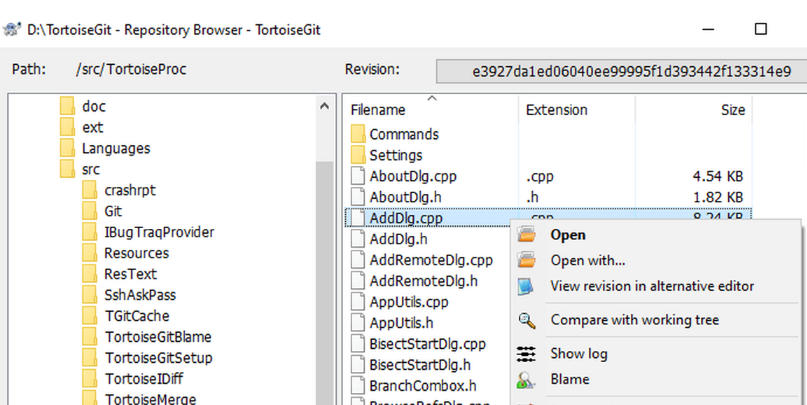Select BisectStartDlg.cpp in the file list

(427, 344)
